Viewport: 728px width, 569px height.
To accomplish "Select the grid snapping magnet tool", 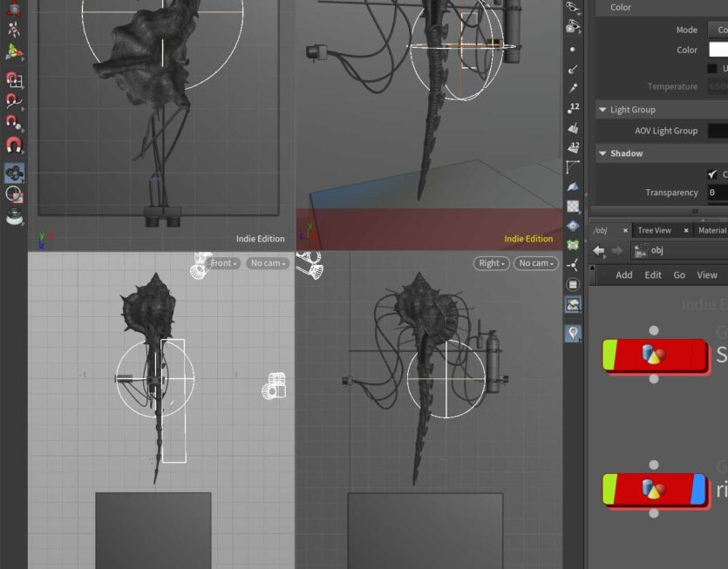I will point(14,80).
